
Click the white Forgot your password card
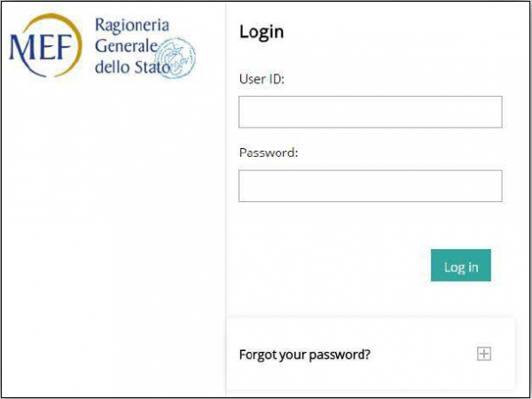371,354
